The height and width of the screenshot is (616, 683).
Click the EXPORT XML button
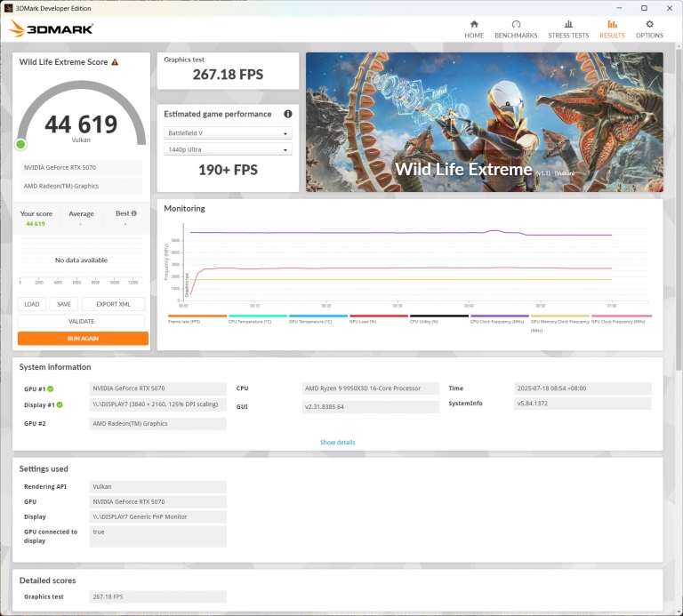click(x=113, y=304)
